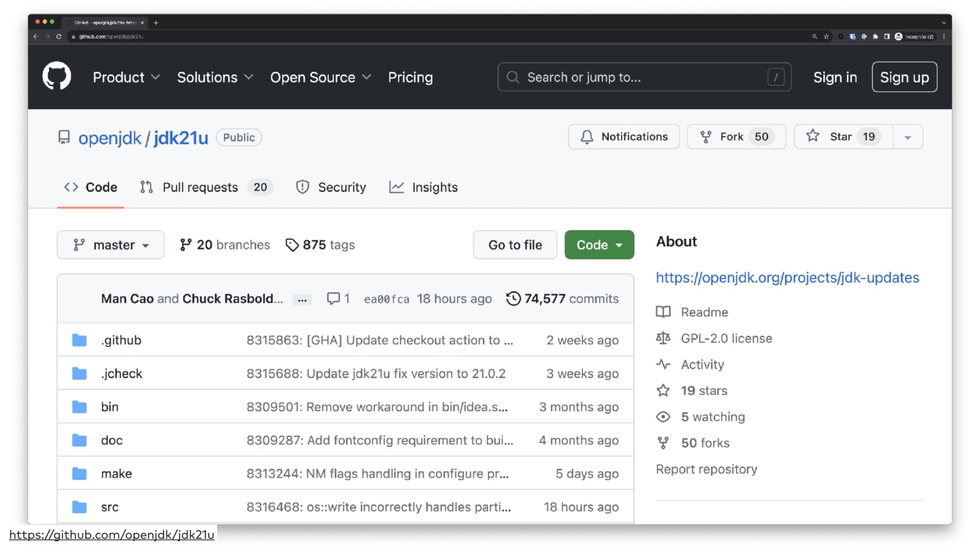Image resolution: width=980 pixels, height=551 pixels.
Task: Open commit 8316468 os::write message
Action: click(x=379, y=507)
